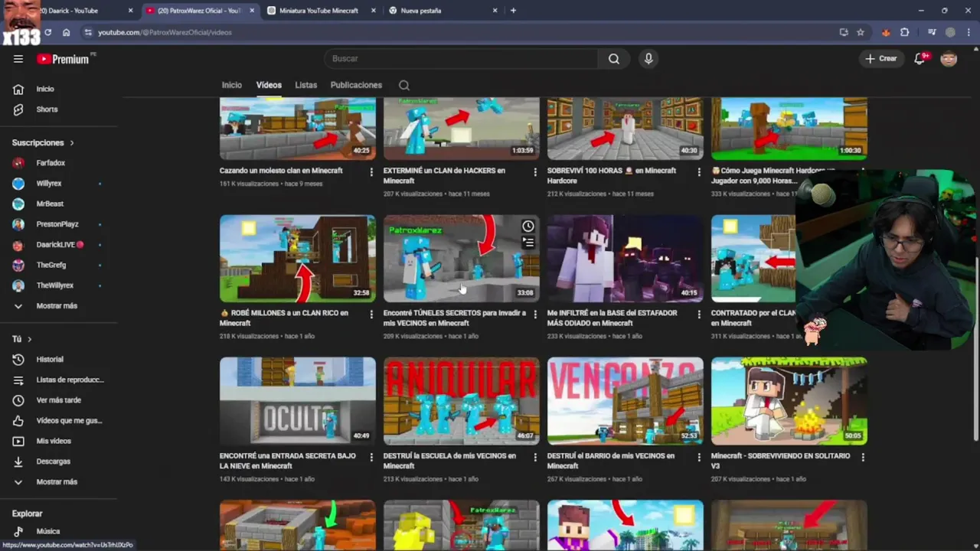Add Túneles Secretos video to Watch Later
Viewport: 980px width, 551px height.
tap(528, 226)
